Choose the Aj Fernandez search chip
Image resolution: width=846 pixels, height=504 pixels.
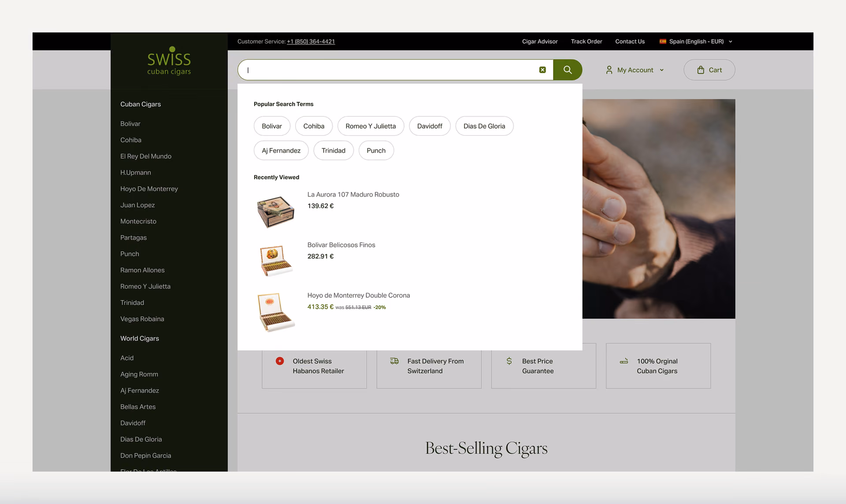pos(281,151)
